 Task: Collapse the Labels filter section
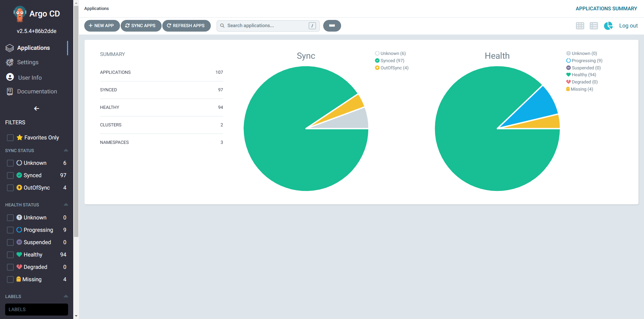point(66,296)
